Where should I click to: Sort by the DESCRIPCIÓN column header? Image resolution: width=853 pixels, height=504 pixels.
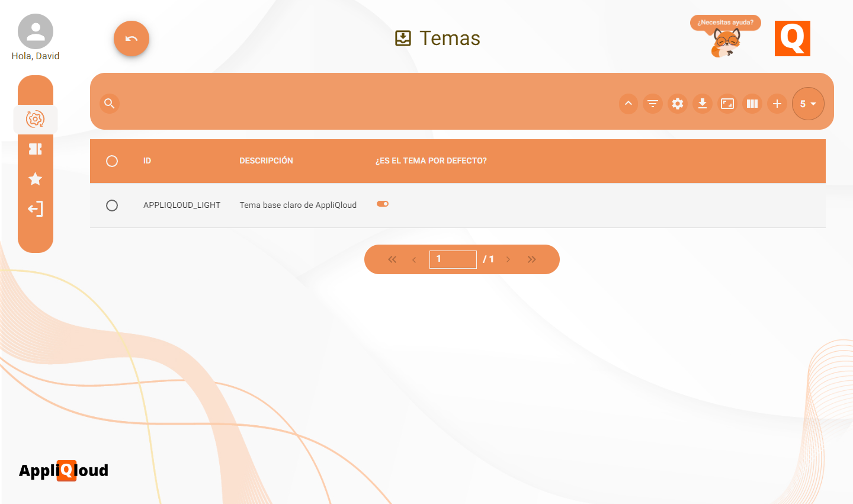[266, 160]
